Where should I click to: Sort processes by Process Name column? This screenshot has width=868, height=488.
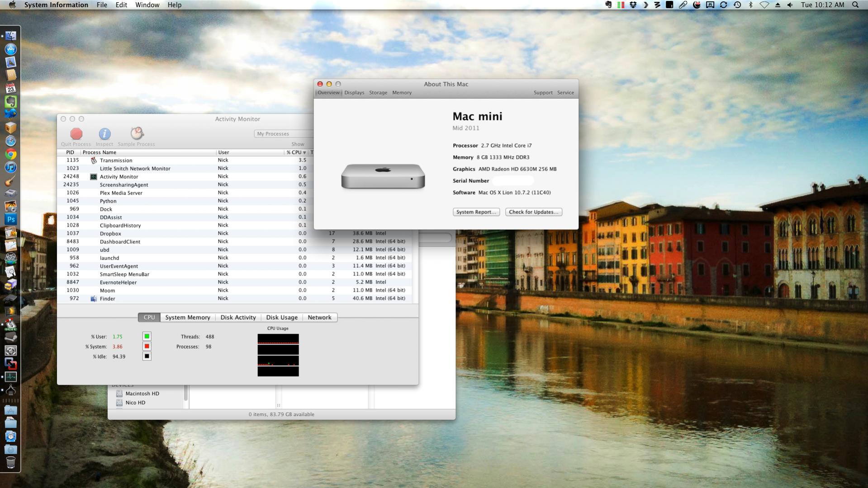[100, 152]
